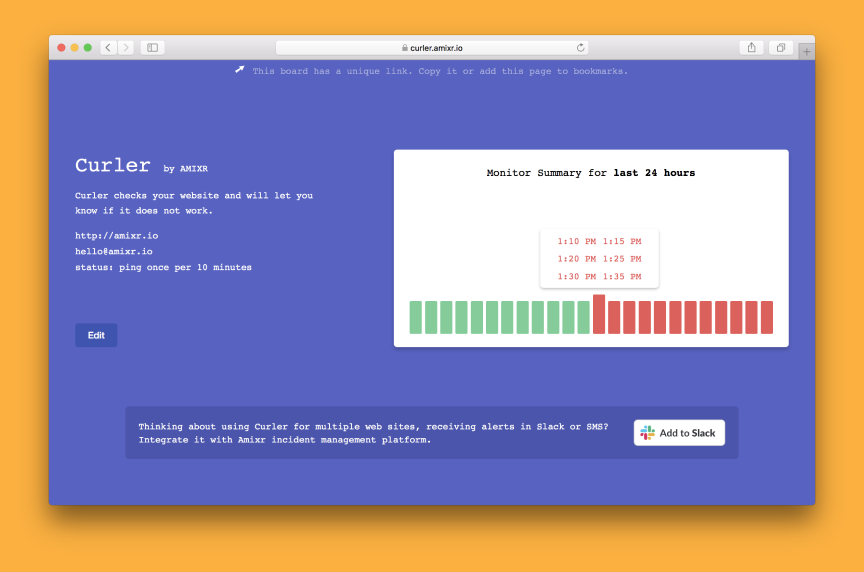Click the Curler title heading
864x572 pixels.
click(113, 165)
